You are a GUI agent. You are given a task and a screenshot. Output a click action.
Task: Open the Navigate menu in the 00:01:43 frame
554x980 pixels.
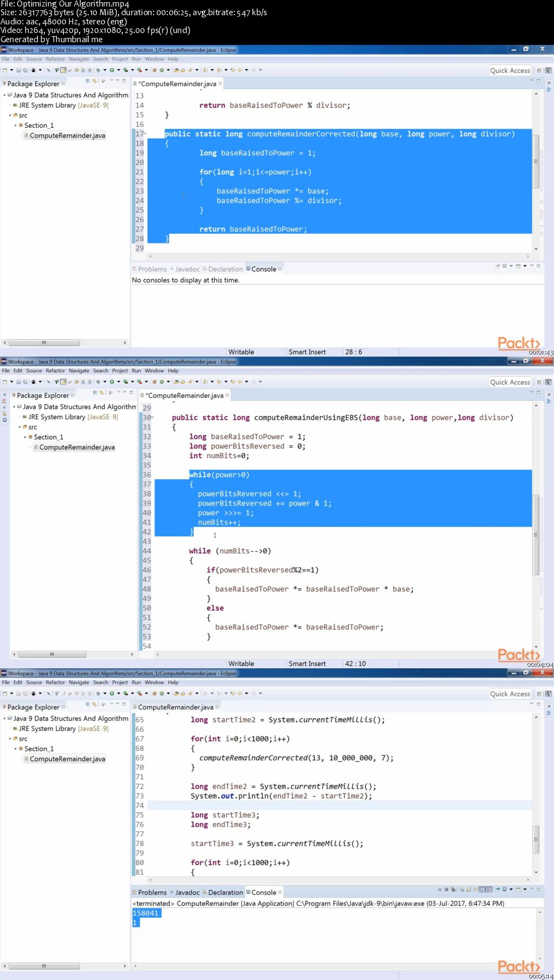tap(79, 60)
